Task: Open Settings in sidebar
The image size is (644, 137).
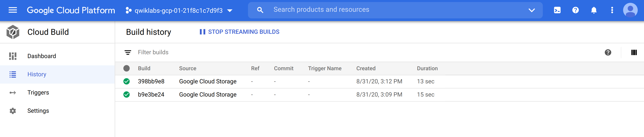Action: (57, 111)
